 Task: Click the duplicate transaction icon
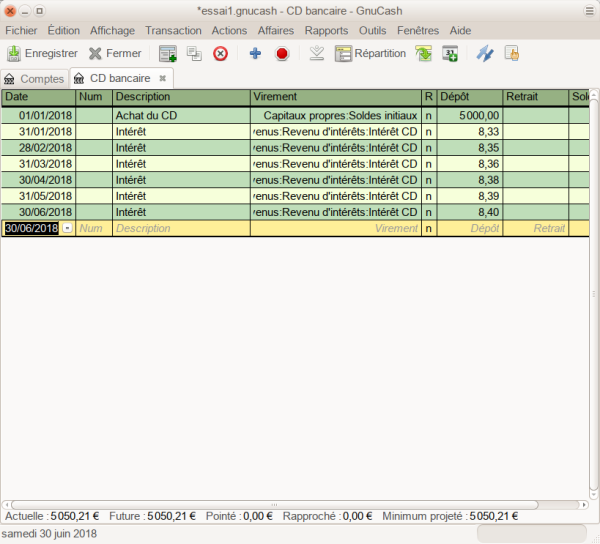coord(194,53)
